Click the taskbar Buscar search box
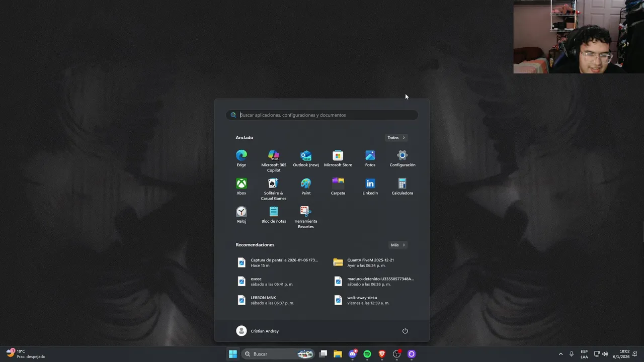 point(278,354)
